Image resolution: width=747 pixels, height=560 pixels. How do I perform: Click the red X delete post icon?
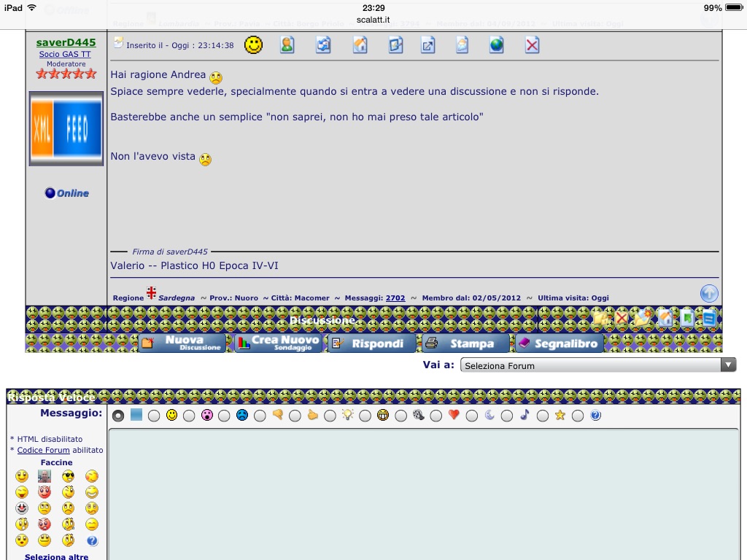pyautogui.click(x=532, y=45)
